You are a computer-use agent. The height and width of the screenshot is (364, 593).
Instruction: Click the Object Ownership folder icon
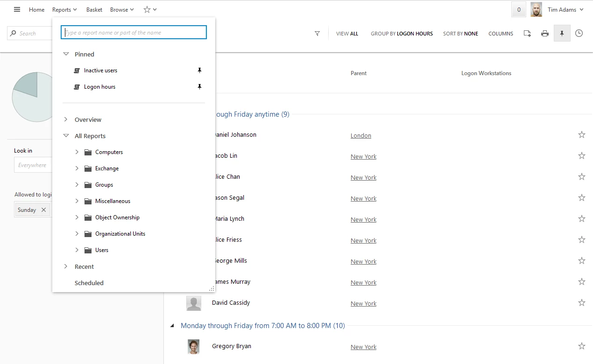(88, 217)
